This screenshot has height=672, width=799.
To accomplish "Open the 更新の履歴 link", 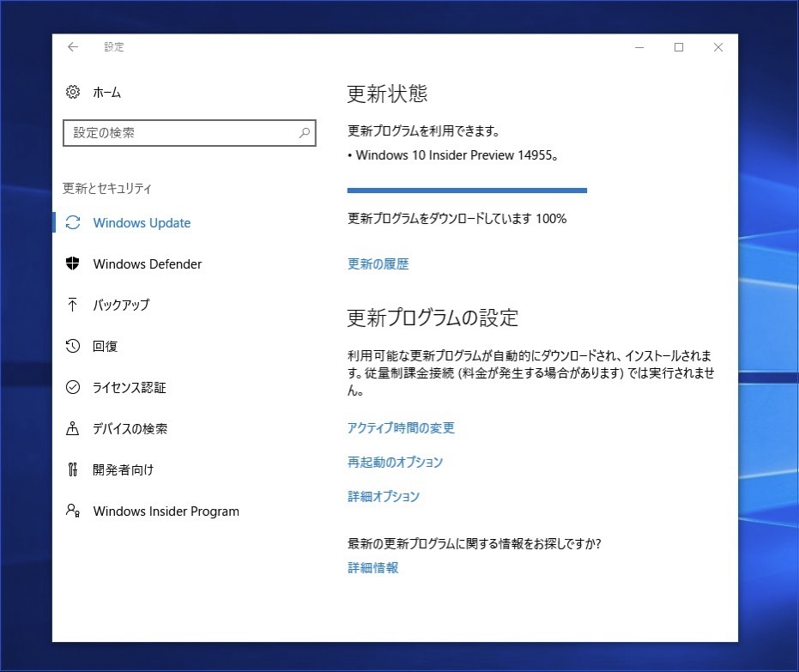I will point(378,264).
